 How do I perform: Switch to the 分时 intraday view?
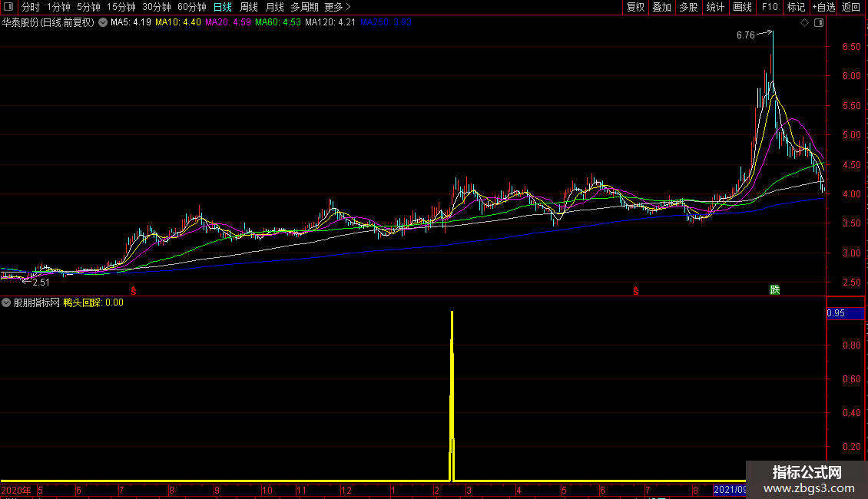[31, 7]
